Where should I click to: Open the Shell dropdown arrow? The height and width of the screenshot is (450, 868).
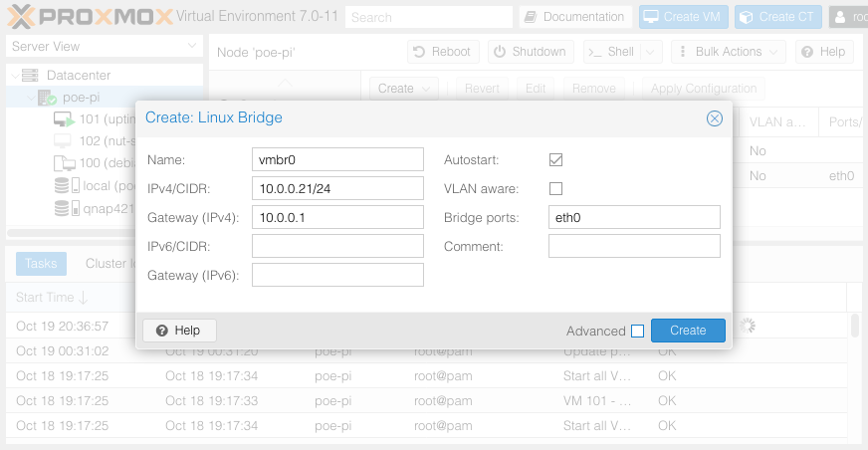pos(651,52)
